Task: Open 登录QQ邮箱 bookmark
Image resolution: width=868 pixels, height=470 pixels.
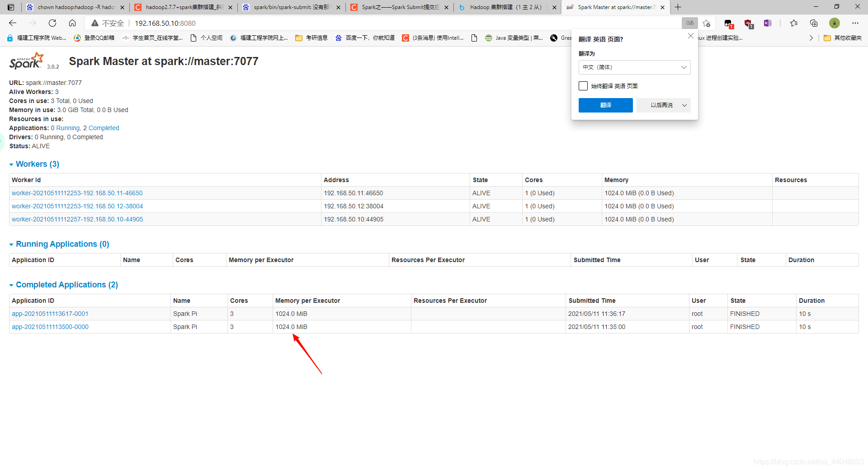Action: coord(94,38)
